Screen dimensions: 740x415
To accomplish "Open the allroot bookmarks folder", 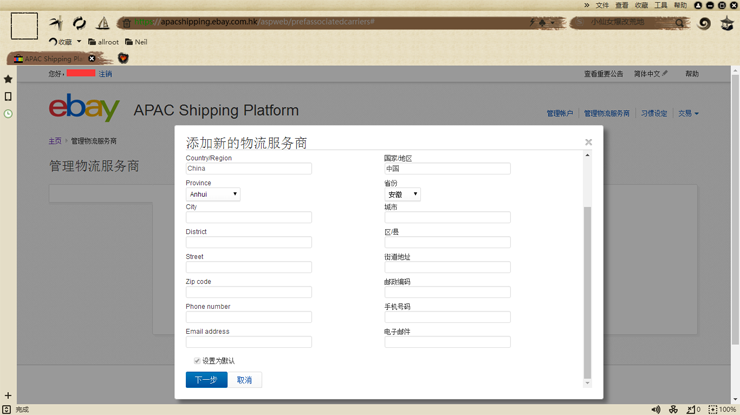I will (103, 42).
